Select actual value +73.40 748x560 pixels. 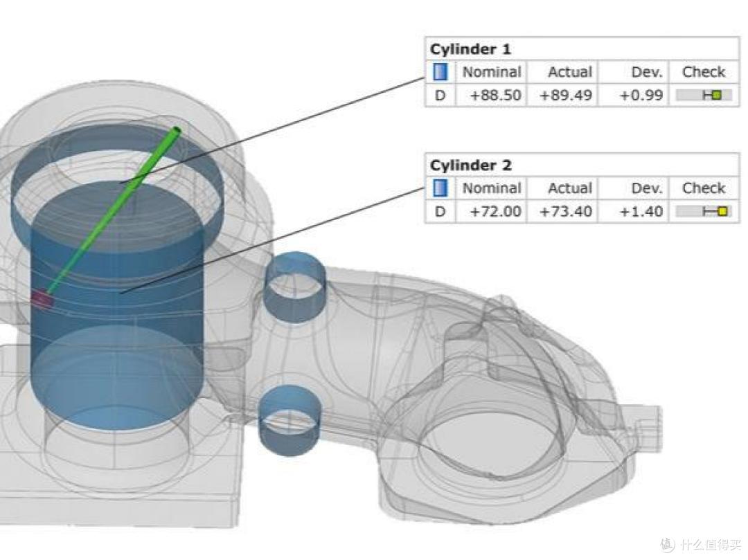pyautogui.click(x=566, y=211)
